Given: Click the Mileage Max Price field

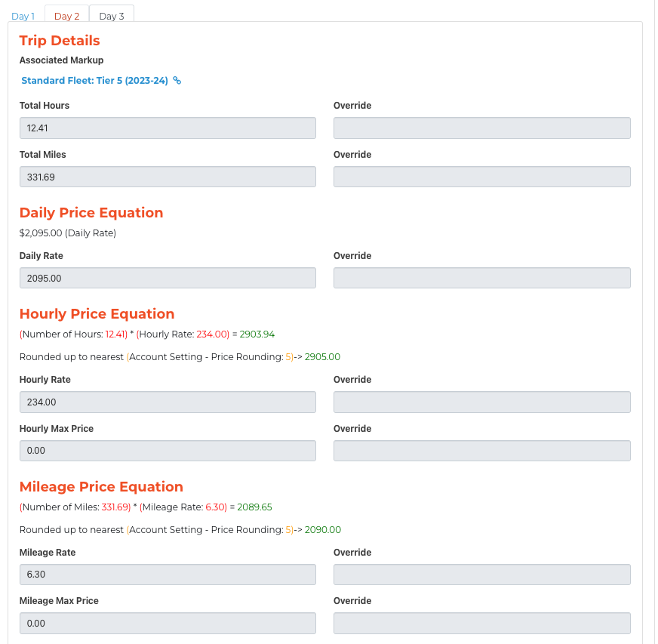Looking at the screenshot, I should point(168,623).
